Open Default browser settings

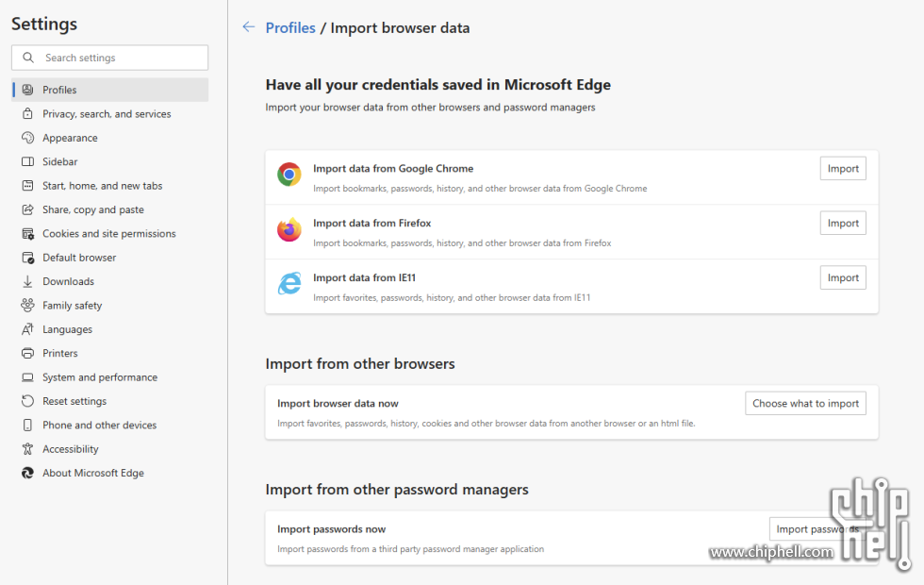pyautogui.click(x=109, y=258)
